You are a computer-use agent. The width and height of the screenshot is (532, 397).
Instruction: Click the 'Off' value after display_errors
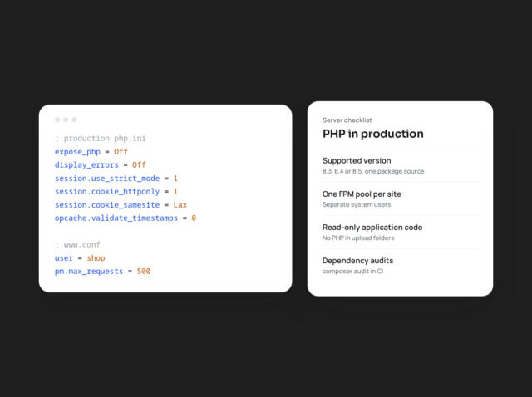point(139,164)
